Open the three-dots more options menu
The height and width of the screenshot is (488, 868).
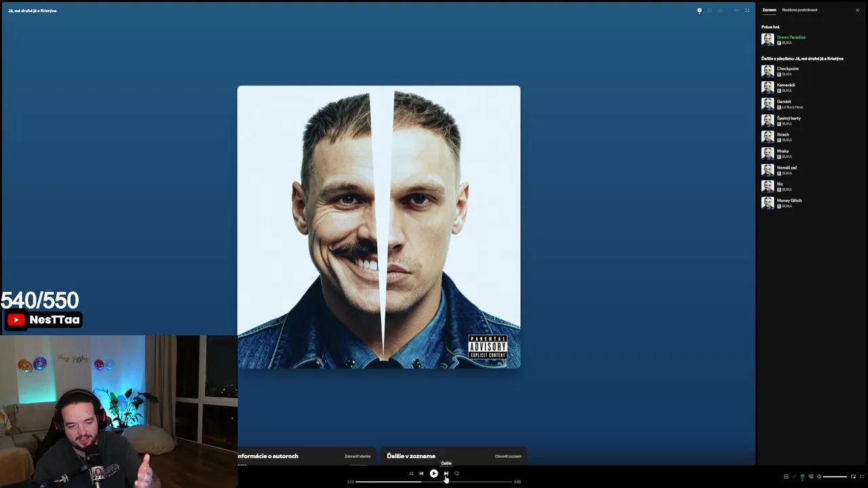[x=736, y=10]
